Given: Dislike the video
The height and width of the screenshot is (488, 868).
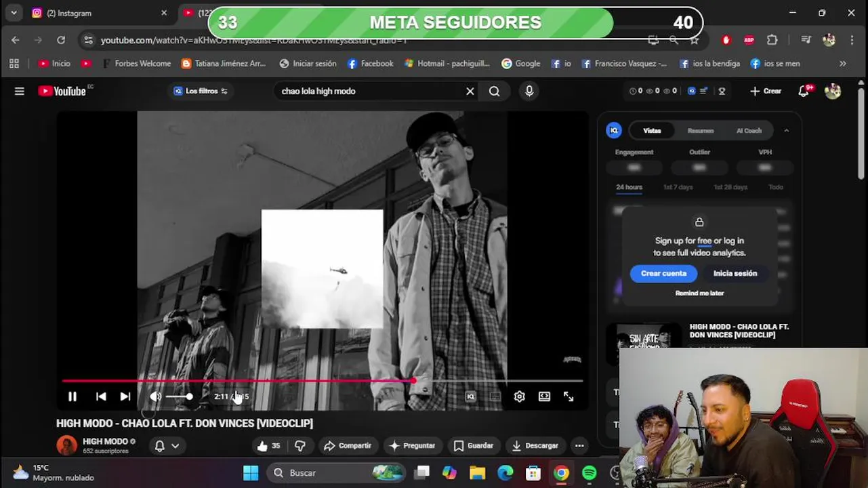Looking at the screenshot, I should [x=300, y=445].
